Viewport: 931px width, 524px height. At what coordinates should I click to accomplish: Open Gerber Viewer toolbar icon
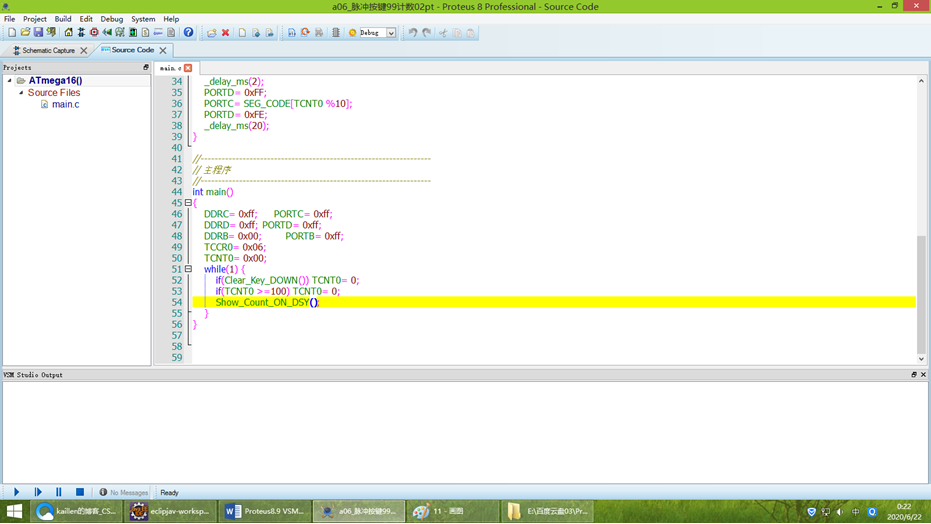pyautogui.click(x=120, y=33)
